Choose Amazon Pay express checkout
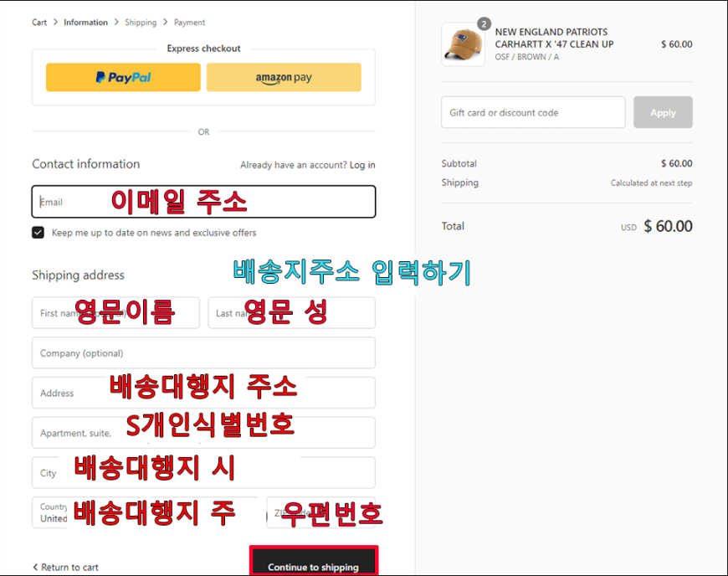728x576 pixels. [x=284, y=77]
